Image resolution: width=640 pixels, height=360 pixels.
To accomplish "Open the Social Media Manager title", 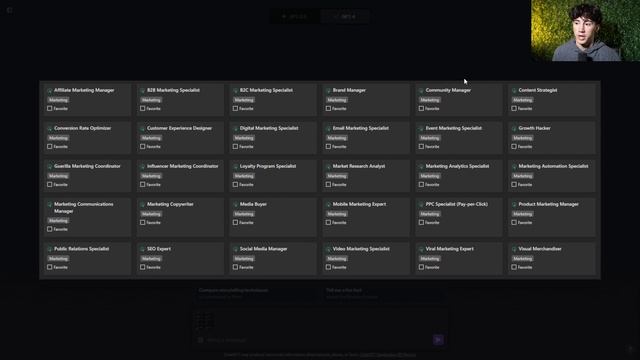I will tap(263, 249).
